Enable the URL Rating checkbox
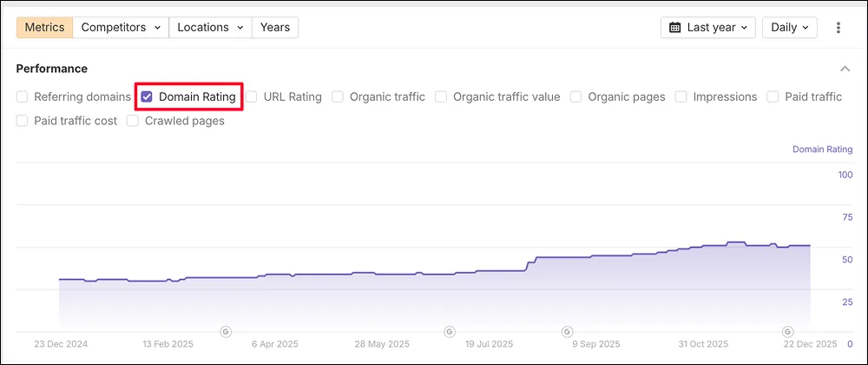The width and height of the screenshot is (868, 365). click(252, 97)
